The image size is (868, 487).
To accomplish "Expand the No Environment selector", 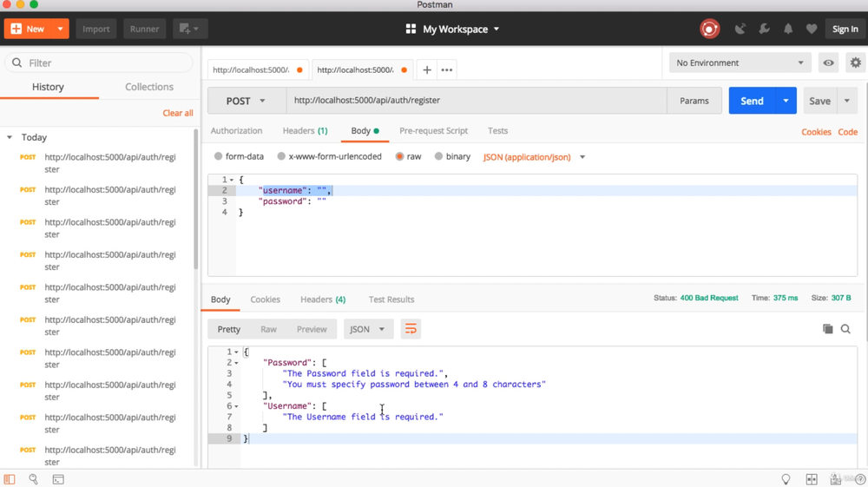I will point(740,63).
